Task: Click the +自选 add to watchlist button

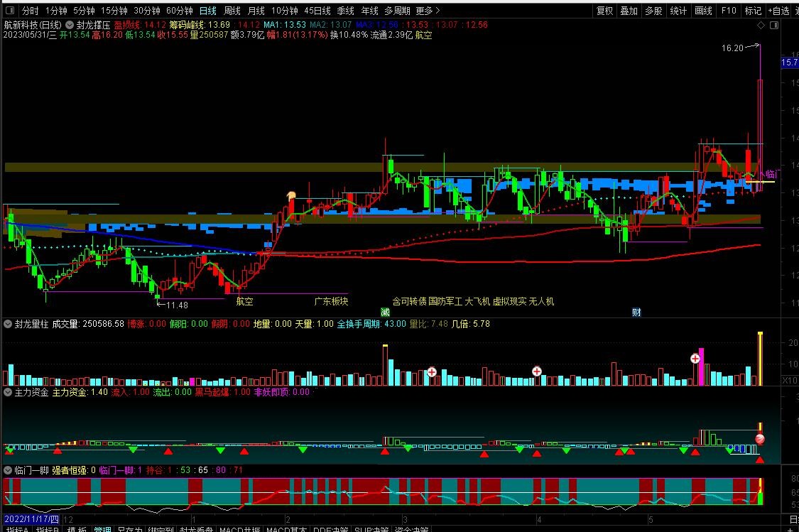Action: (778, 10)
